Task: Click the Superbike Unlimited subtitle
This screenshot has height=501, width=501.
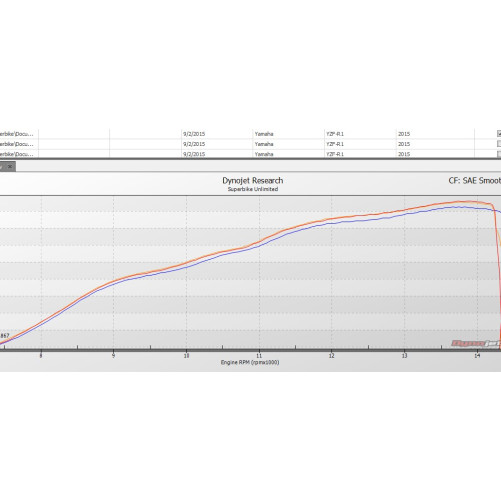Action: tap(253, 189)
